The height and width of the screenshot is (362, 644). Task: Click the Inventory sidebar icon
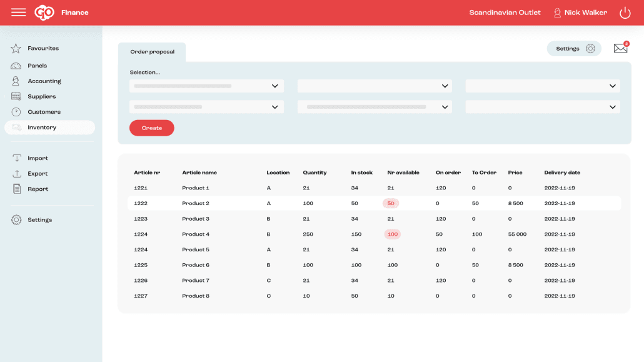pyautogui.click(x=16, y=128)
